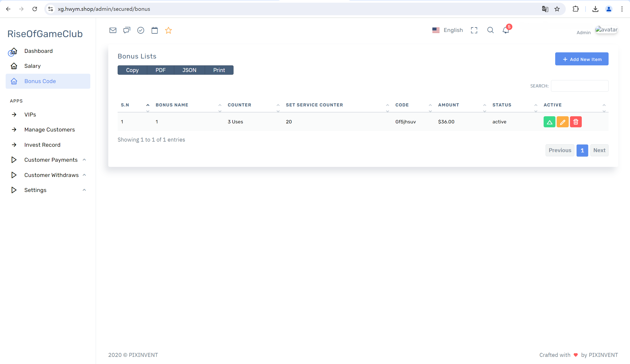Click the orange star favorites icon
Screen dimensions: 630x364
click(x=169, y=30)
